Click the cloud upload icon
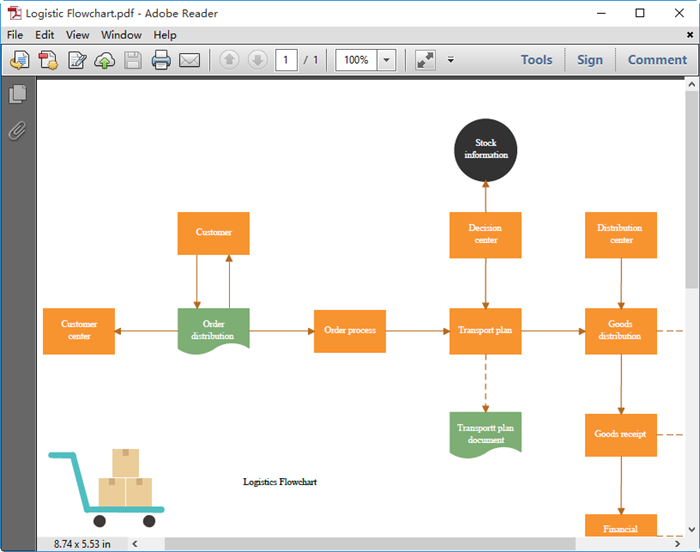Screen dimensions: 700x552 pos(104,60)
